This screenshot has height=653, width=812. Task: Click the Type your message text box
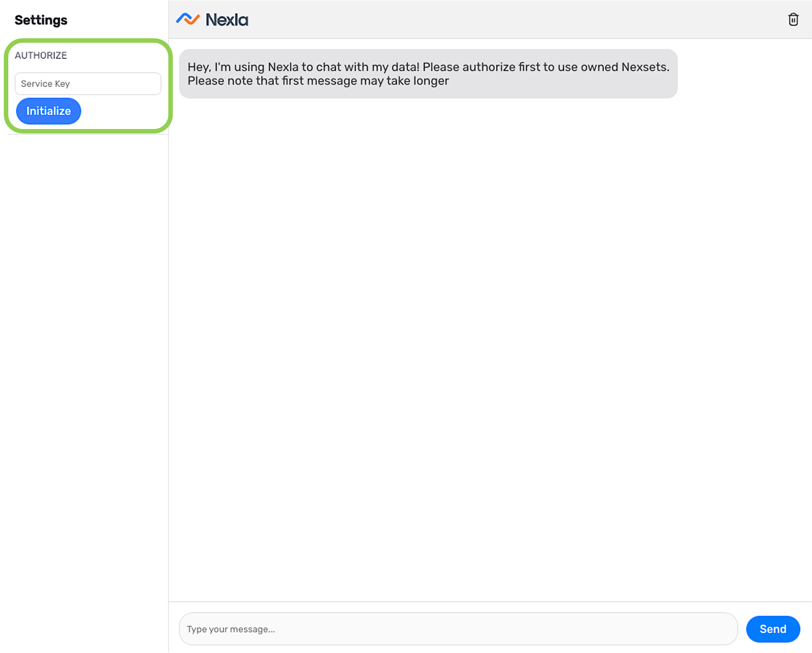point(458,629)
